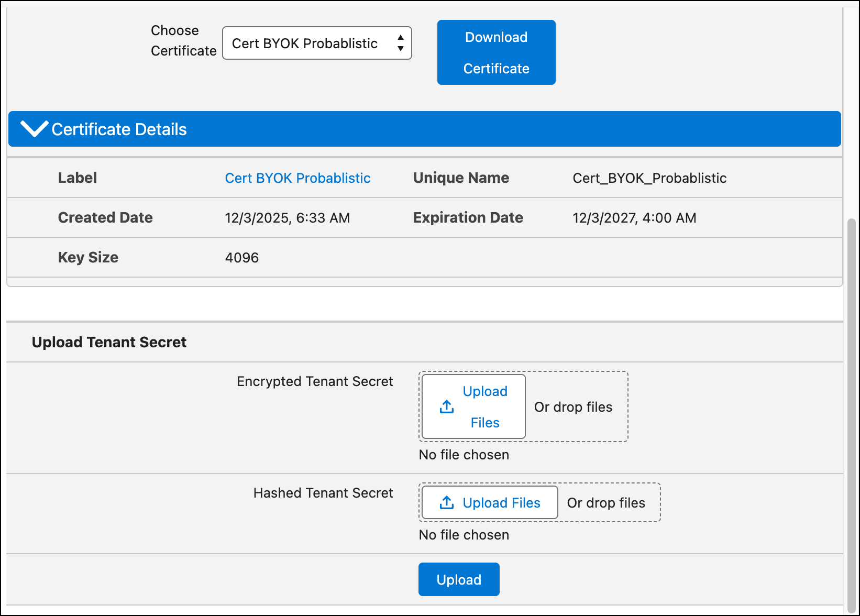Click the Encrypted Tenant Secret label
This screenshot has height=616, width=860.
315,381
